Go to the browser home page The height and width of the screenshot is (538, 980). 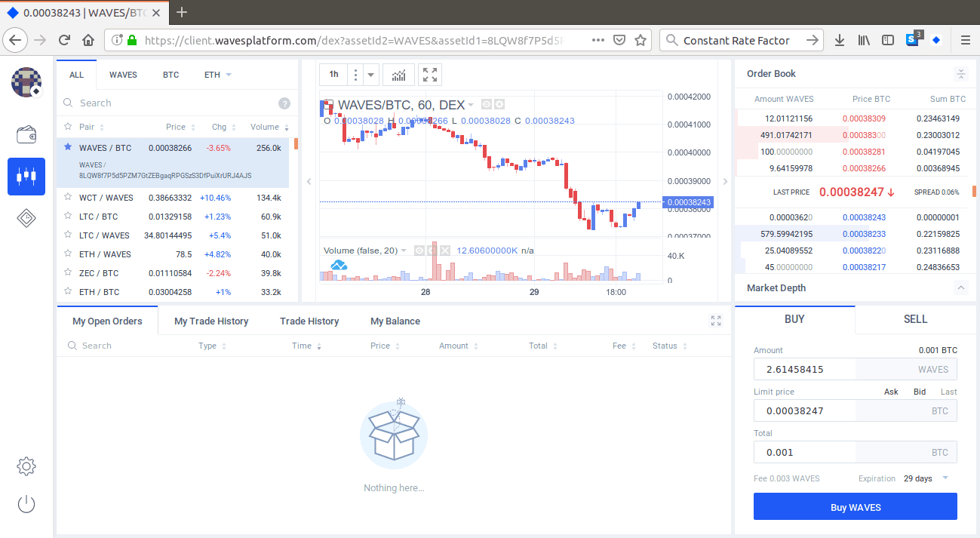(88, 40)
